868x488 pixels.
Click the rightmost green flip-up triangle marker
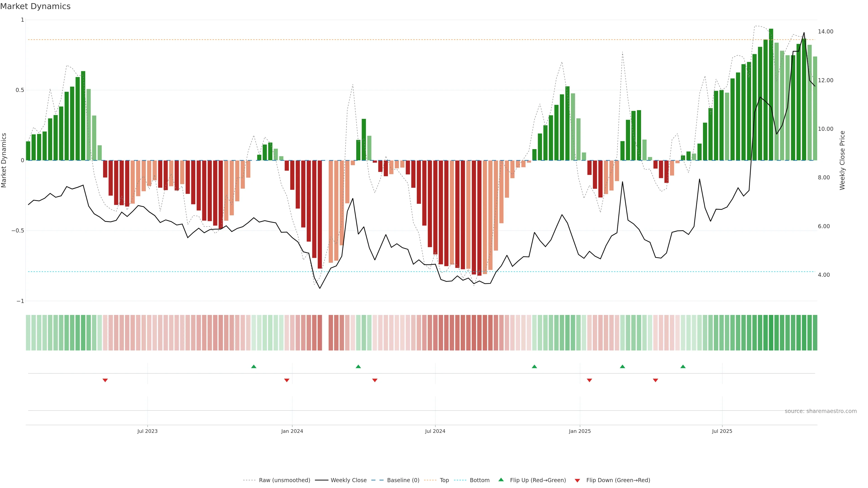(x=683, y=366)
